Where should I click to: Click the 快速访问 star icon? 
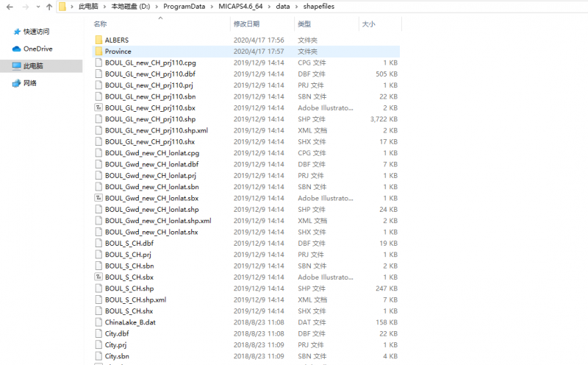pos(17,32)
